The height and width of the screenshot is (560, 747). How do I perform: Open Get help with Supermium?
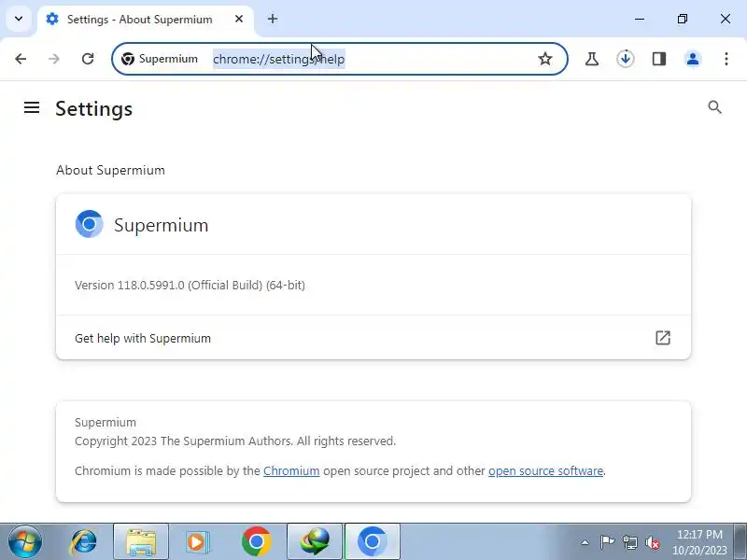click(x=373, y=338)
